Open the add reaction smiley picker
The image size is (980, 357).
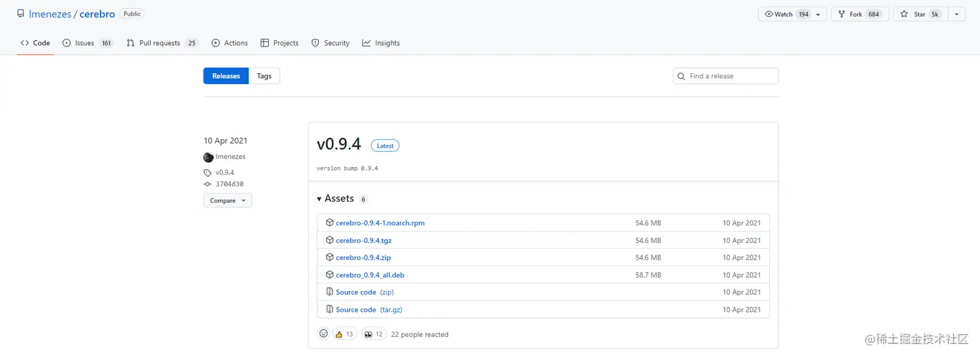(323, 334)
